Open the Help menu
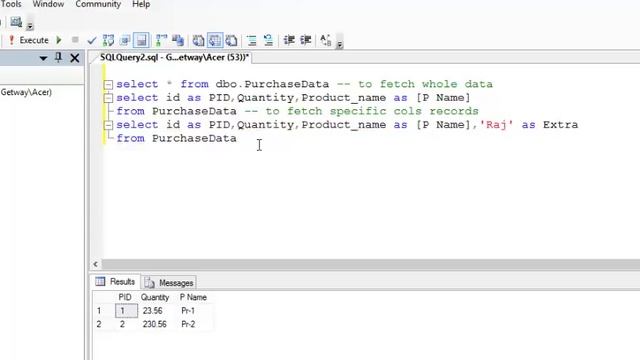 pos(141,4)
